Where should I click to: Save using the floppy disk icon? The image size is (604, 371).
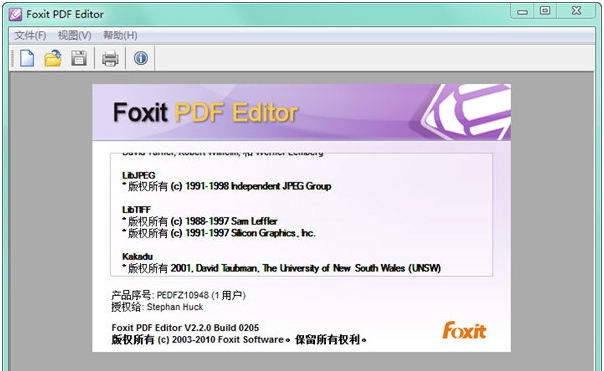tap(79, 59)
